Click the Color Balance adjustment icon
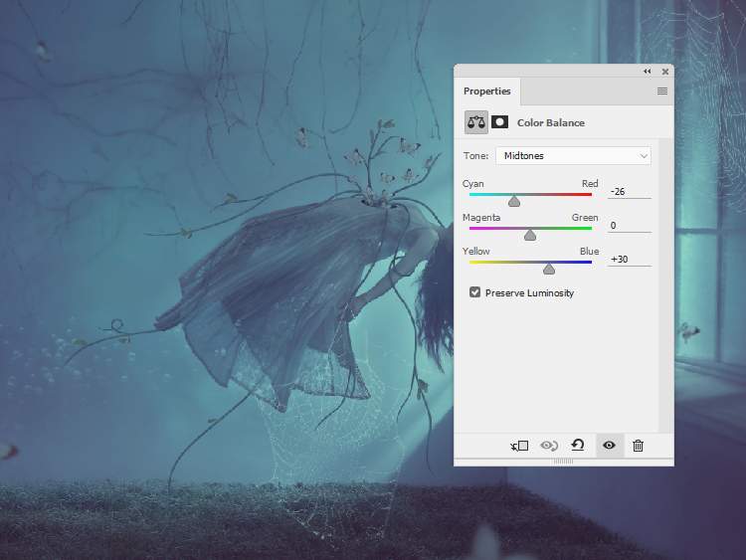746x560 pixels. click(x=476, y=122)
